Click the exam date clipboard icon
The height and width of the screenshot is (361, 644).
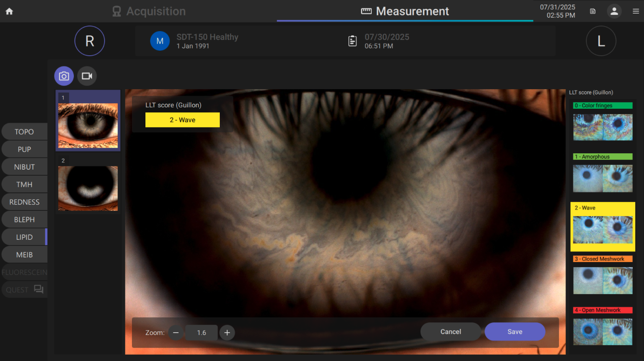point(353,41)
